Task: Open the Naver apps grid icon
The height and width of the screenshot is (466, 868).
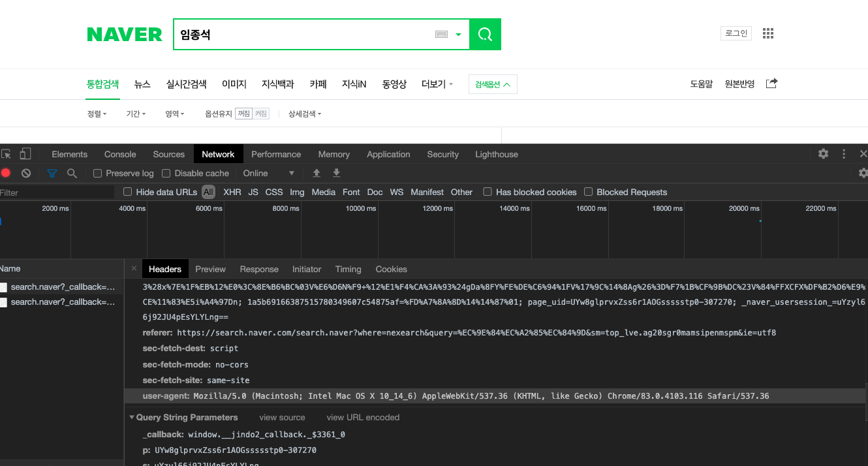Action: click(768, 33)
